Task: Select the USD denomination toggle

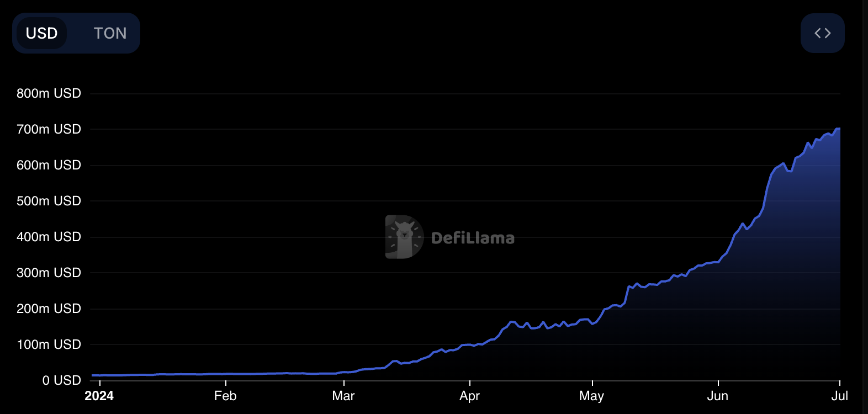Action: point(42,33)
